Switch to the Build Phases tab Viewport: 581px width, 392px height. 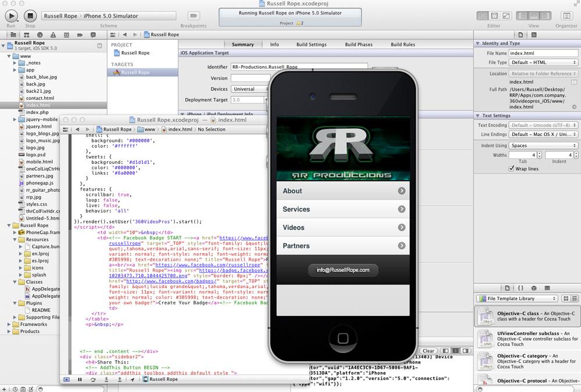click(358, 45)
